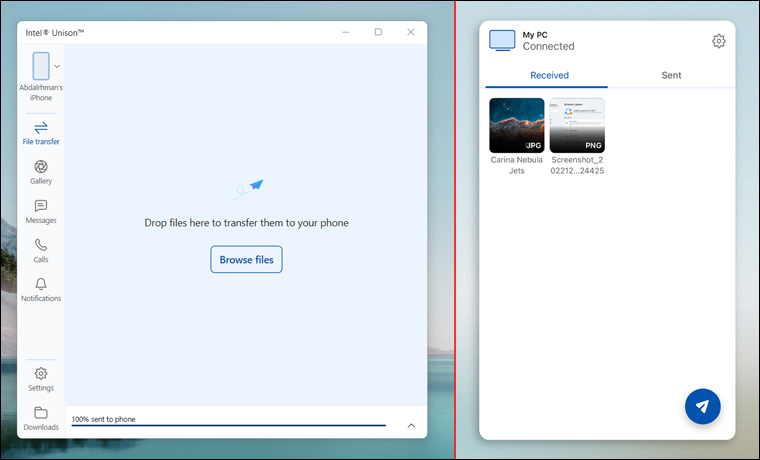Click the Browse files button
The width and height of the screenshot is (760, 460).
(x=246, y=260)
